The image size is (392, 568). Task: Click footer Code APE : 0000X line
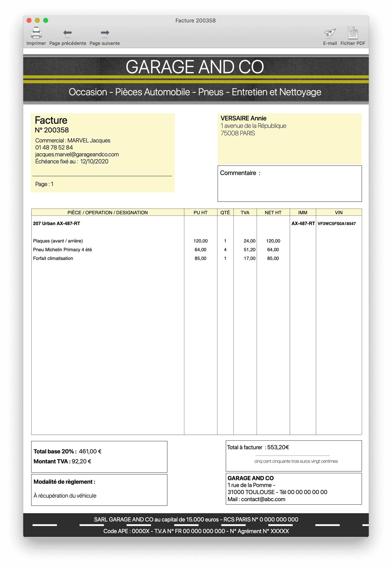[196, 531]
